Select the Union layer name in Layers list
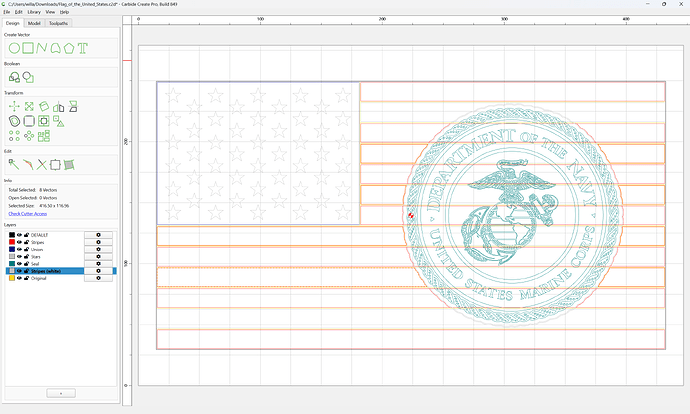The height and width of the screenshot is (414, 690). tap(37, 249)
